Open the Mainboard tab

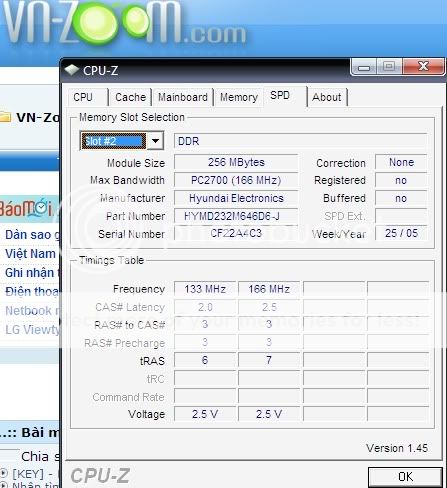coord(183,97)
